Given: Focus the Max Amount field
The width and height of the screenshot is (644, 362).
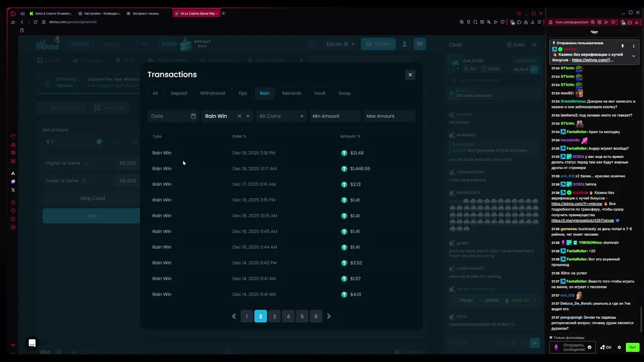Looking at the screenshot, I should [389, 116].
